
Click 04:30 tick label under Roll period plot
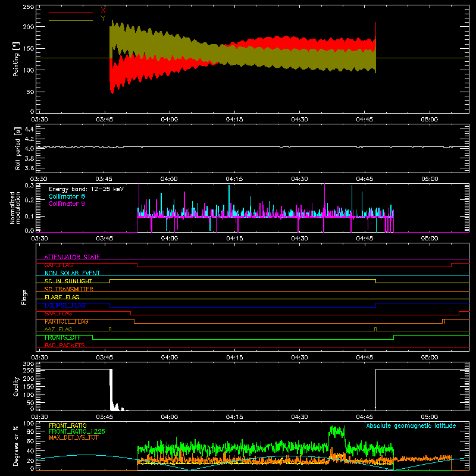click(299, 179)
